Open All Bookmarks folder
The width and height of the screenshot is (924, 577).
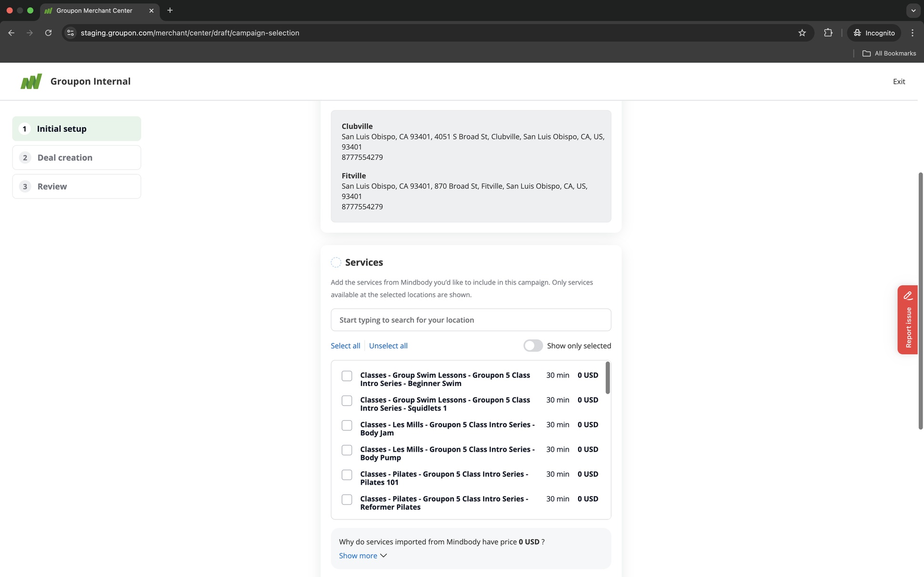click(889, 53)
